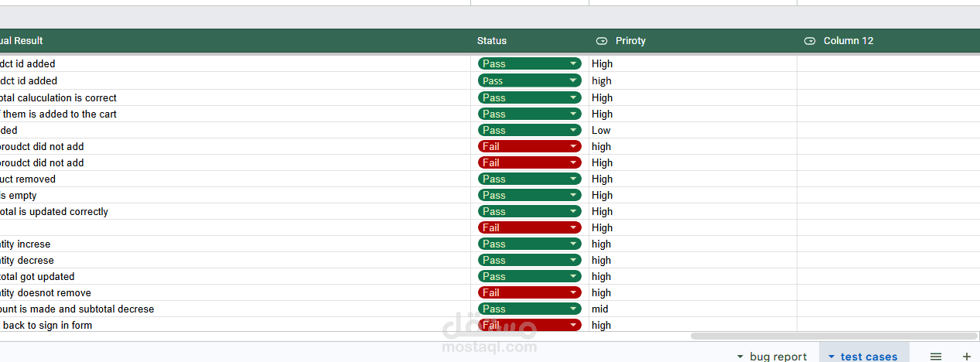
Task: Expand Pass dropdown for 'total caluculation is correct' row
Action: 573,97
